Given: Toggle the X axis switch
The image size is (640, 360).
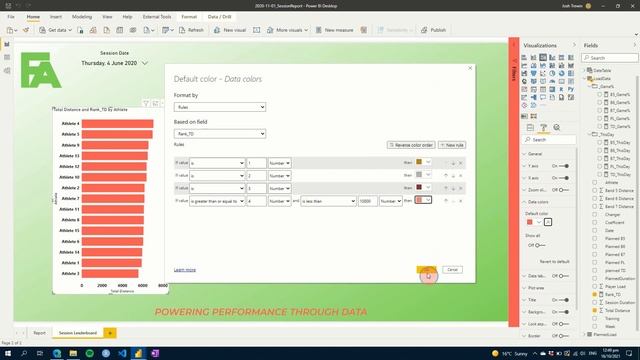Looking at the screenshot, I should (x=564, y=178).
